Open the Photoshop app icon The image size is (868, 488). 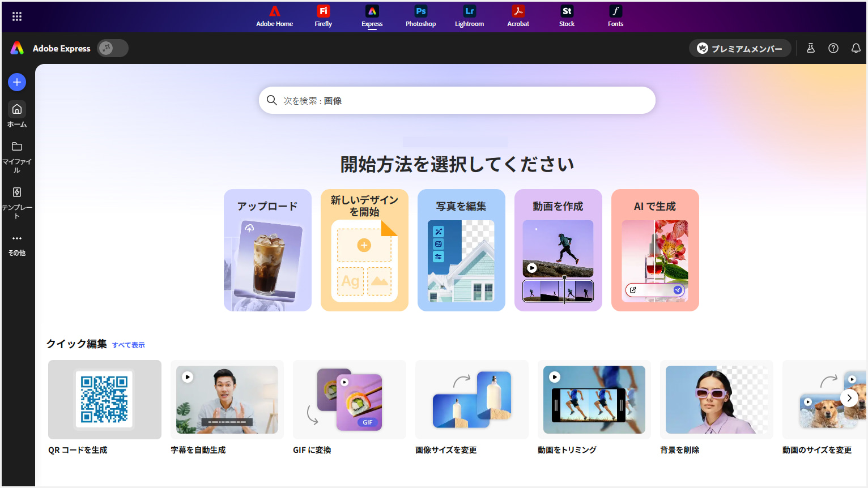[x=420, y=16]
